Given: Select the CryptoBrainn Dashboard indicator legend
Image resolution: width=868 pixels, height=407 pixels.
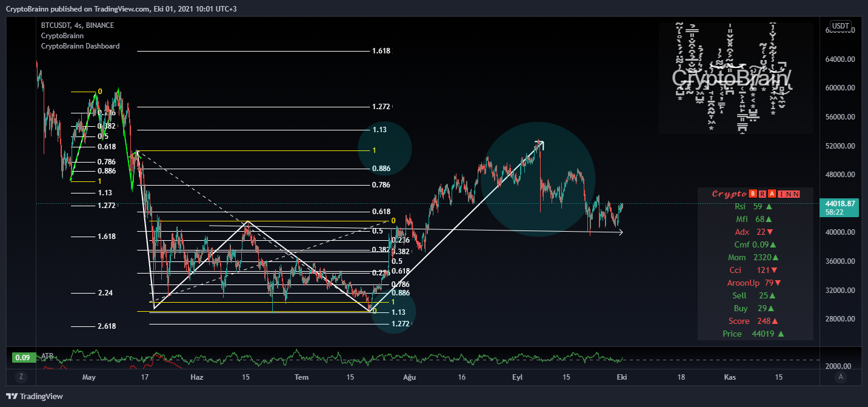Looking at the screenshot, I should click(x=80, y=46).
